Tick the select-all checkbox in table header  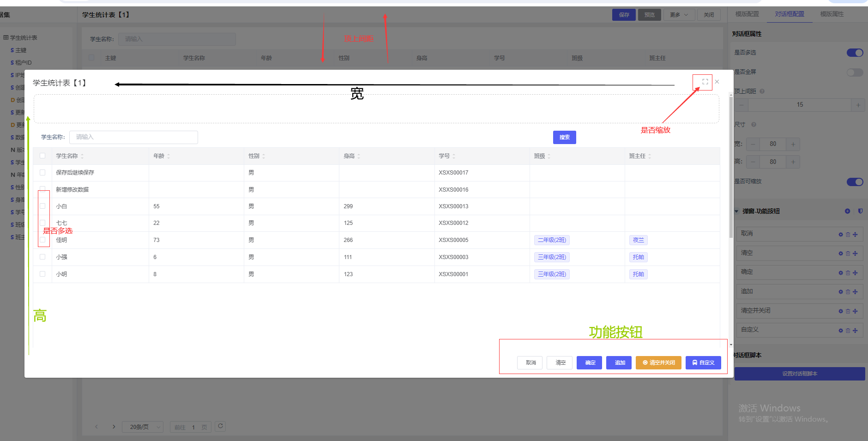tap(42, 156)
